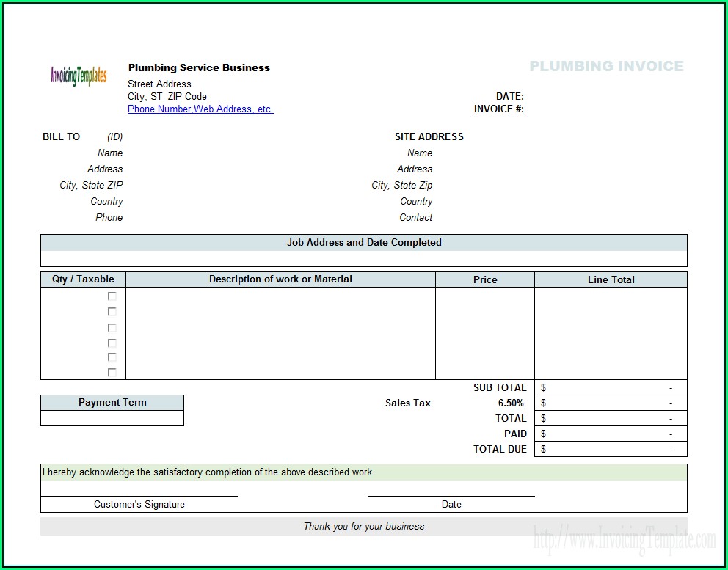Screen dimensions: 728x570
Task: Select the TOTAL DUE amount cell
Action: click(611, 449)
